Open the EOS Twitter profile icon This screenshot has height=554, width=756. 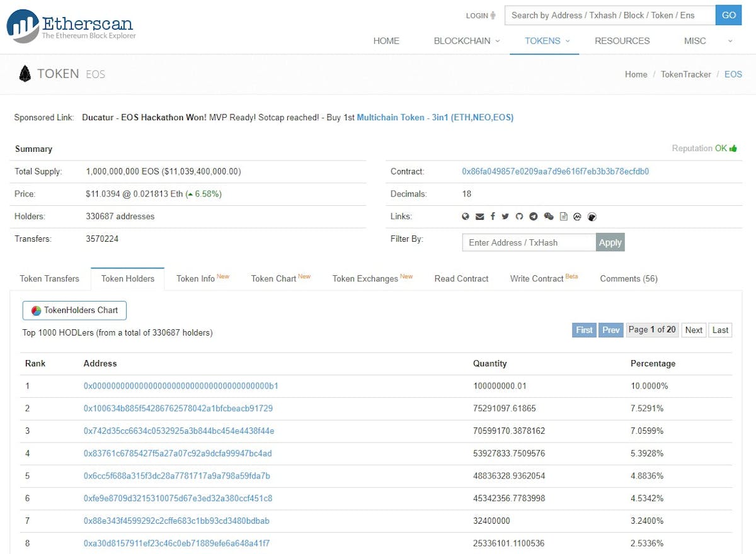[507, 217]
